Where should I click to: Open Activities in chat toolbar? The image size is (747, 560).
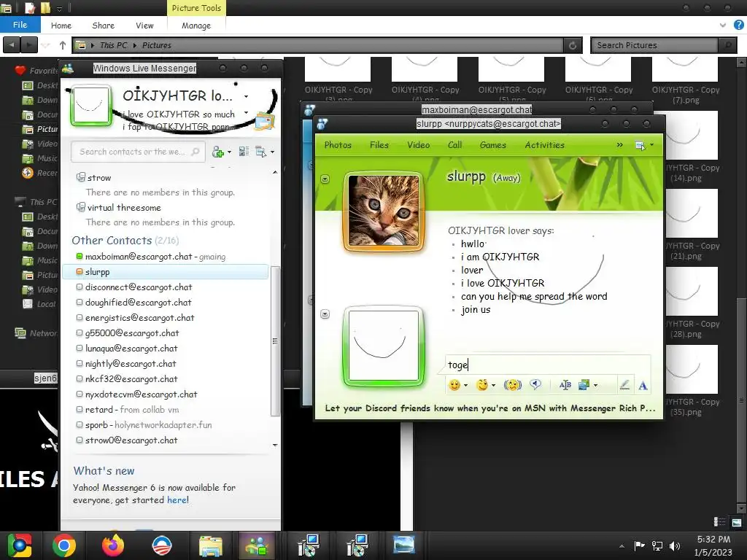click(544, 145)
